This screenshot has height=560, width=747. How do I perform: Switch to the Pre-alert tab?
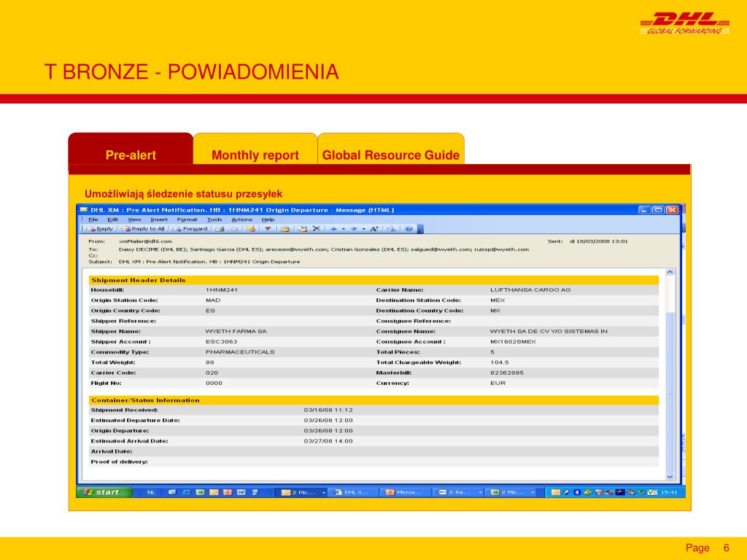pyautogui.click(x=131, y=149)
